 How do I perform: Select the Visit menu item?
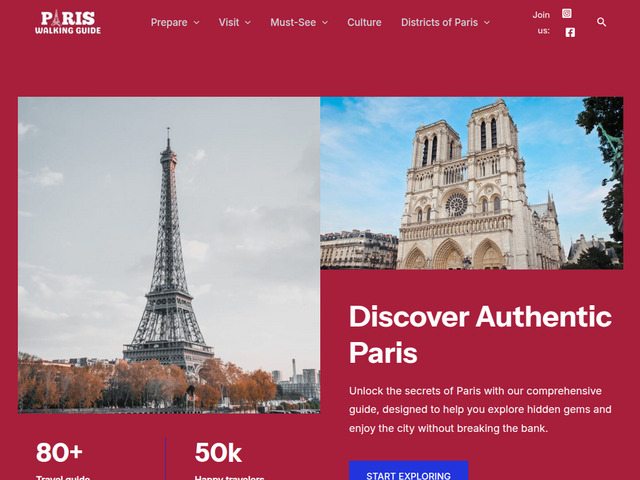pyautogui.click(x=229, y=22)
